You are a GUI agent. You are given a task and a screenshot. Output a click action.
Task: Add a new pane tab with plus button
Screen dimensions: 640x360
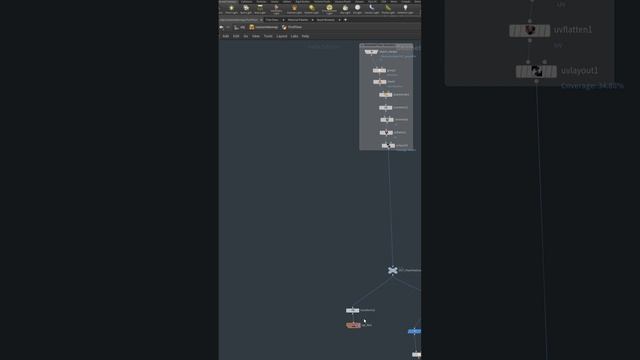pos(346,20)
